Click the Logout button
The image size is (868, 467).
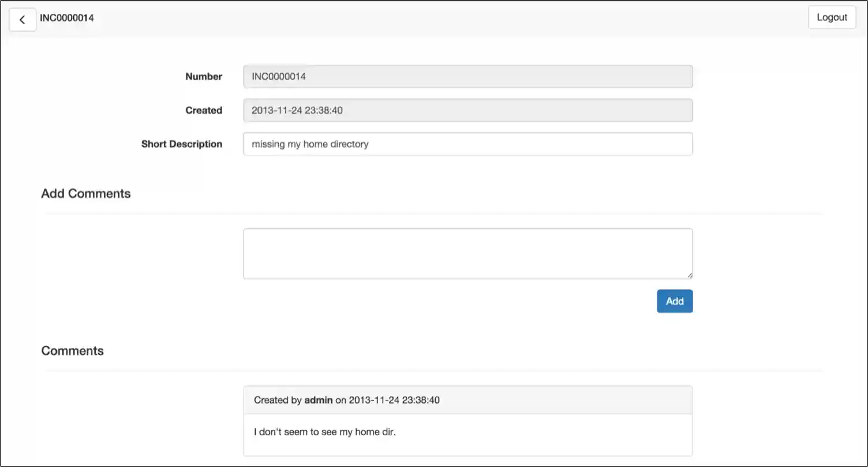tap(831, 17)
